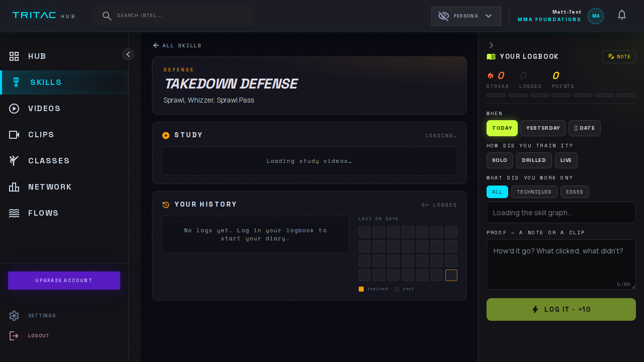Open the Skills menu item
This screenshot has width=644, height=362.
click(x=64, y=82)
